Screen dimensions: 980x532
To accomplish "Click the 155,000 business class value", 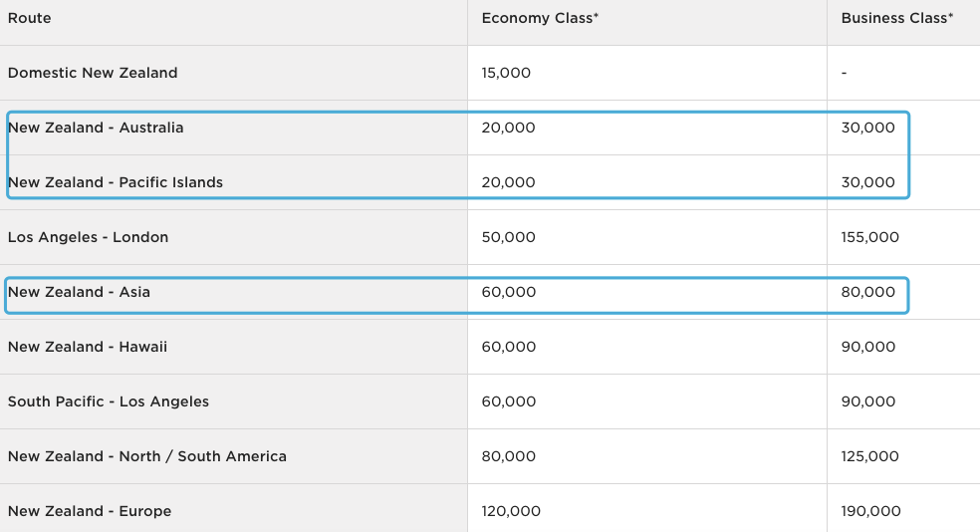I will (869, 237).
